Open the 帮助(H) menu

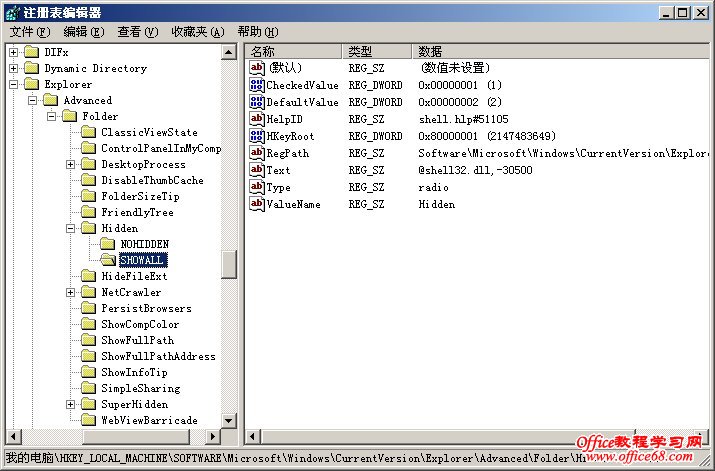click(x=258, y=31)
